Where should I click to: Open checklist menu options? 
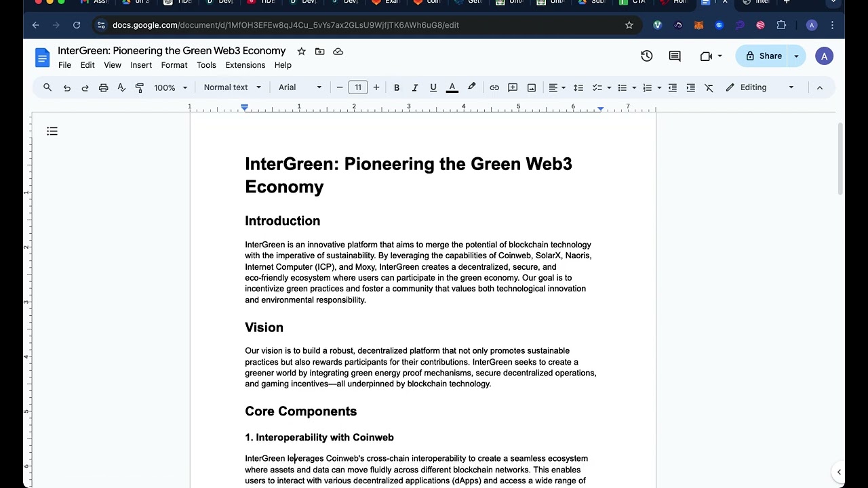click(601, 87)
